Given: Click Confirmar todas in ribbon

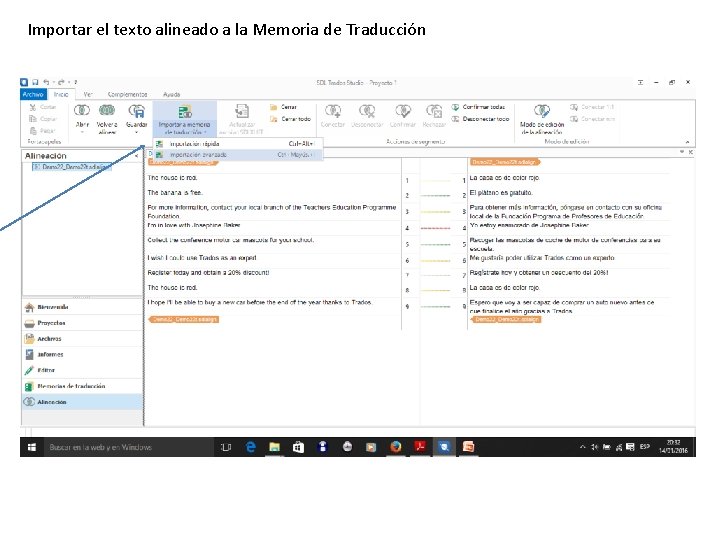Looking at the screenshot, I should 478,107.
